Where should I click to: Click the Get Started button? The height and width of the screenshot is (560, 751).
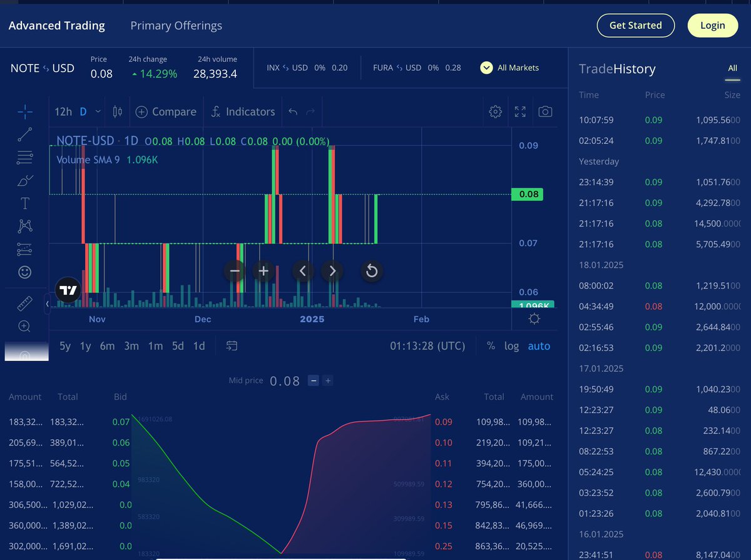[x=635, y=26]
